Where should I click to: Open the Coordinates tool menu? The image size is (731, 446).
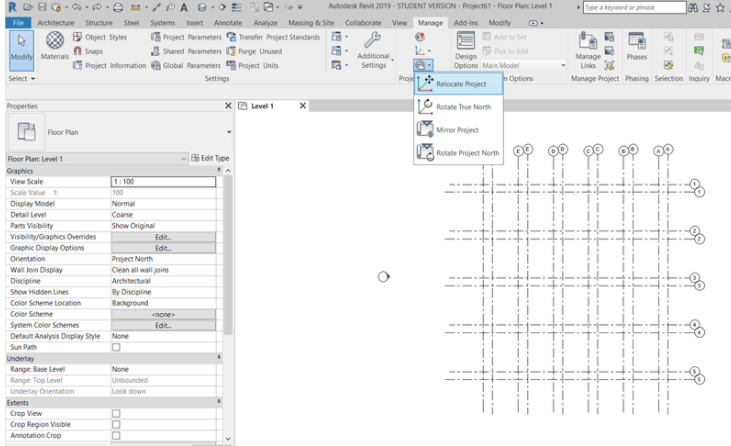click(422, 51)
